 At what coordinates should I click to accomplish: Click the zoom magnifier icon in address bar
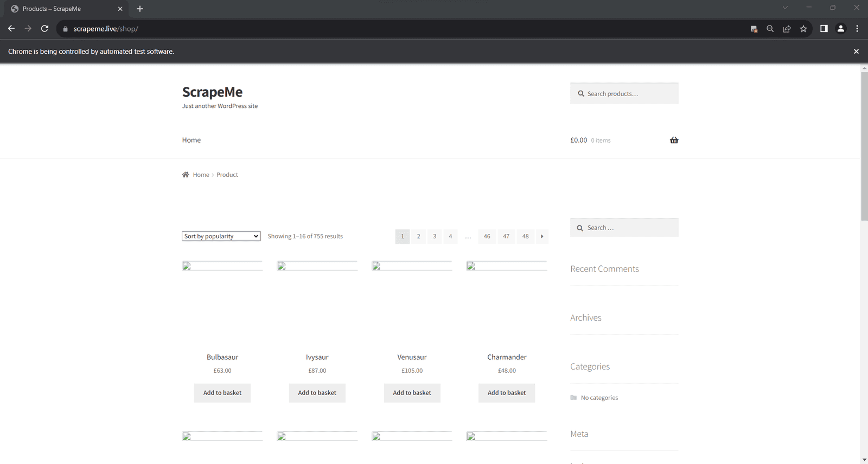(x=770, y=29)
